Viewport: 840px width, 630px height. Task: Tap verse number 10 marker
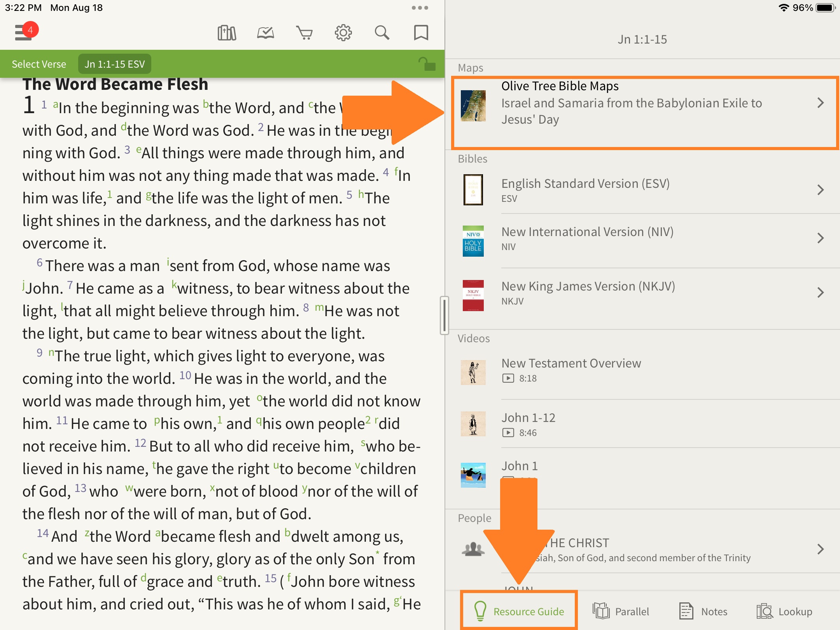pos(185,375)
